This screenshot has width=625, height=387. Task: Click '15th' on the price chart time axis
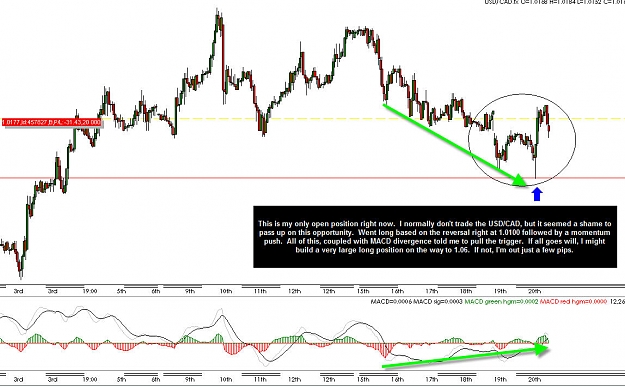(x=363, y=291)
